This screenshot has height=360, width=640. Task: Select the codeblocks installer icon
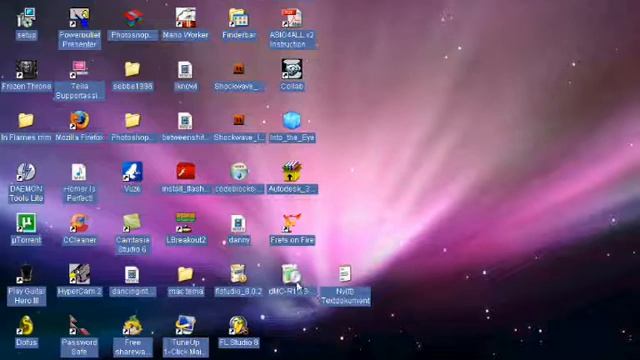239,172
